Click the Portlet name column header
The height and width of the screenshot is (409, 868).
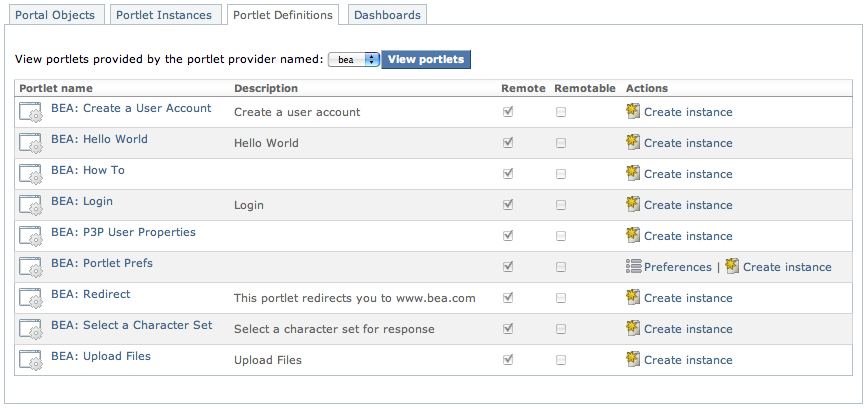click(56, 88)
